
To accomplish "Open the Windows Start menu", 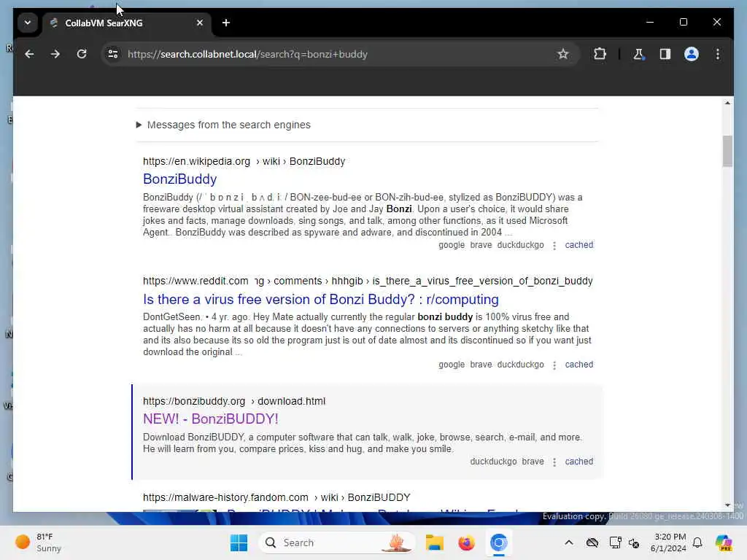I will [x=239, y=542].
